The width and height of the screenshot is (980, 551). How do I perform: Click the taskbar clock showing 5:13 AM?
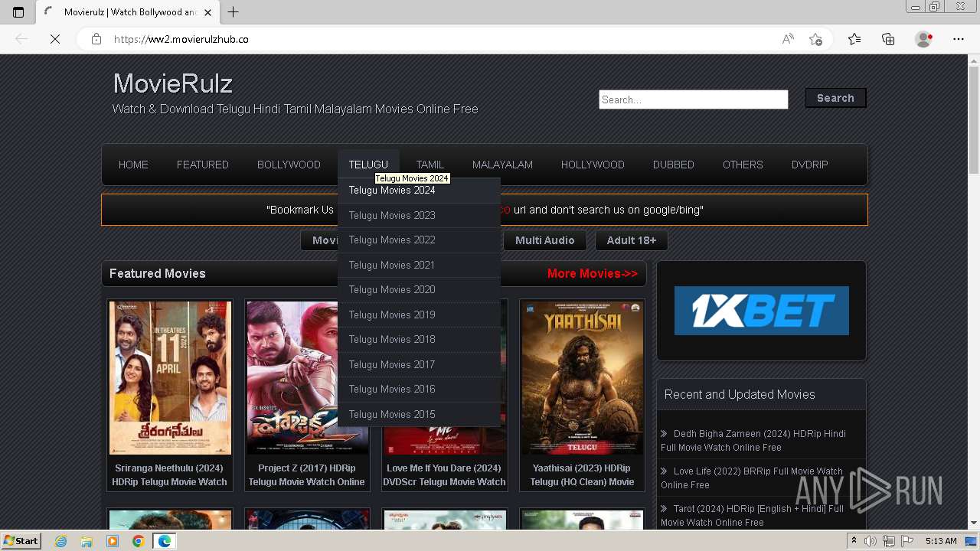pyautogui.click(x=941, y=541)
